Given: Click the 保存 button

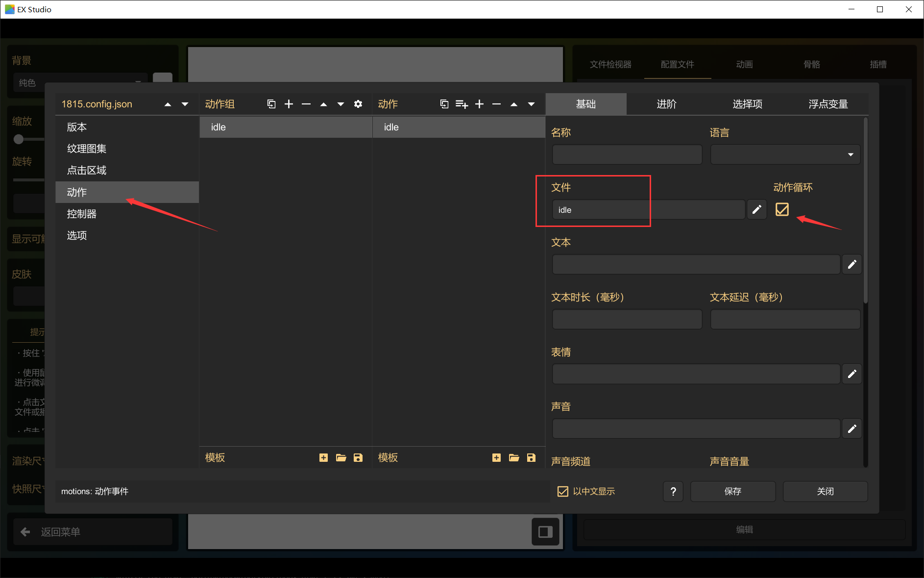Looking at the screenshot, I should pyautogui.click(x=733, y=491).
